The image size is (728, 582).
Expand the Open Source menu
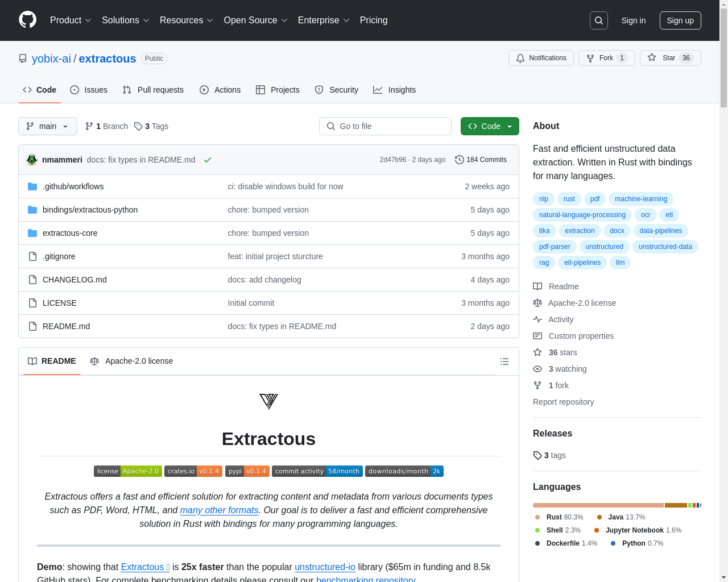[x=256, y=20]
